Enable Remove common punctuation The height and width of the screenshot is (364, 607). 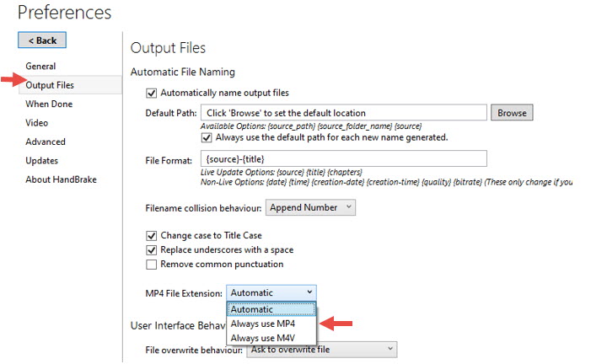152,265
